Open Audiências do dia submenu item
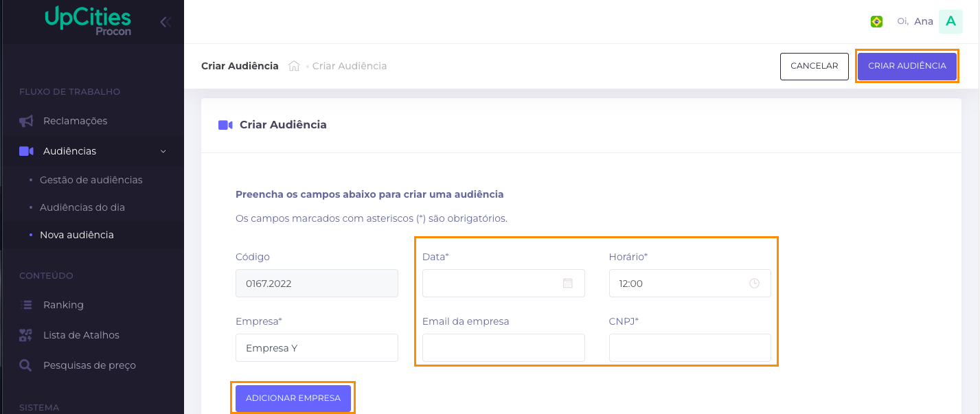This screenshot has height=414, width=980. coord(82,207)
